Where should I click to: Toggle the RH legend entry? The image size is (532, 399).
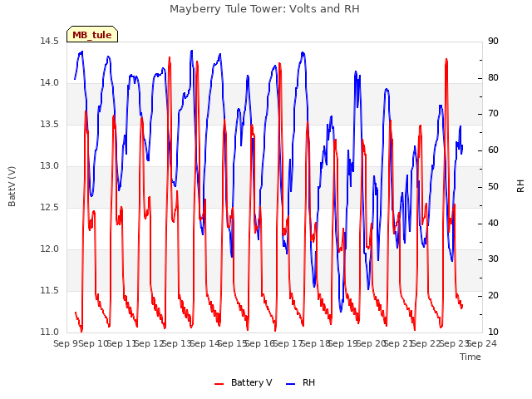tap(301, 382)
